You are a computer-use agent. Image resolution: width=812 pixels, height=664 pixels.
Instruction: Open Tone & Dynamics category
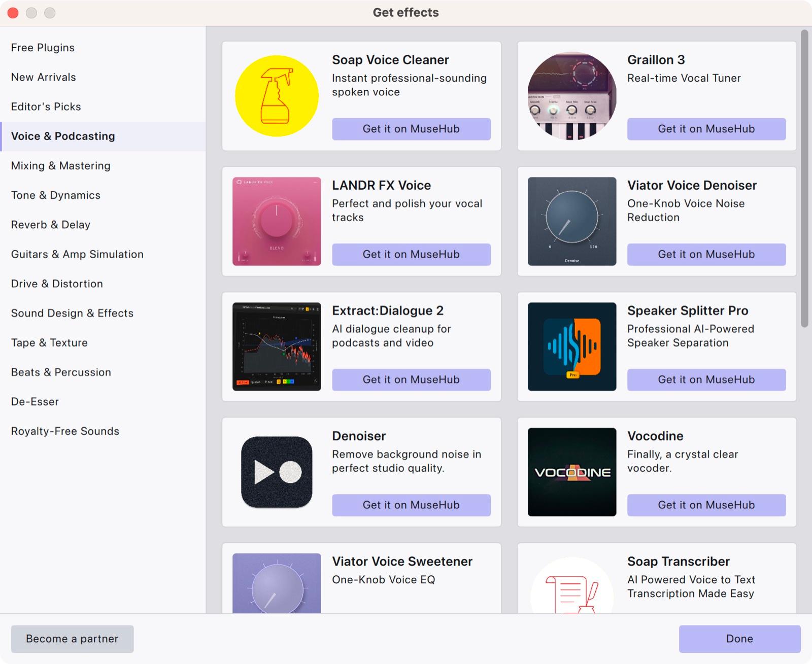point(103,195)
